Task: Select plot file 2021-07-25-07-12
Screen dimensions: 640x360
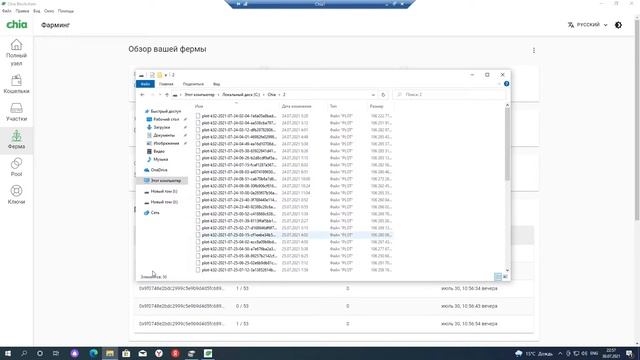Action: pos(239,270)
